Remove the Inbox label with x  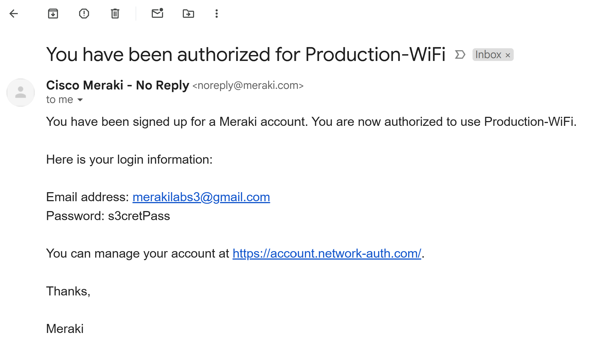(508, 55)
